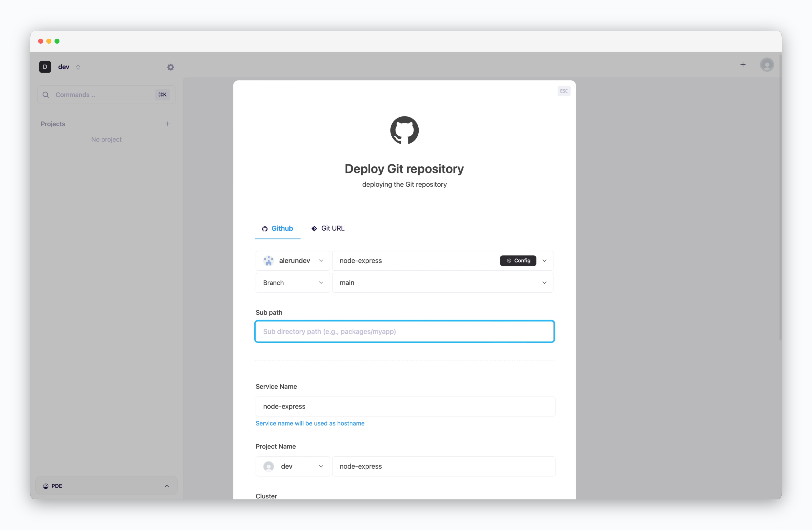
Task: Click the Project Name text field
Action: click(444, 467)
